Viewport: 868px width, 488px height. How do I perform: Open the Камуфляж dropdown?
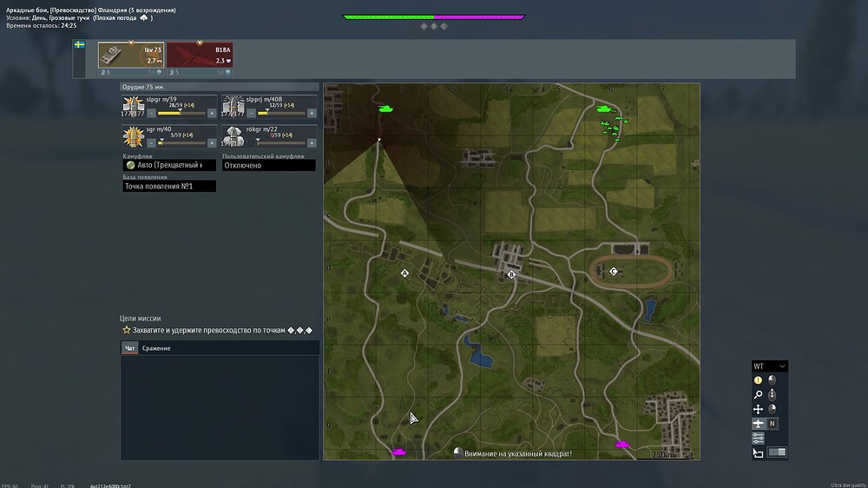pos(169,165)
